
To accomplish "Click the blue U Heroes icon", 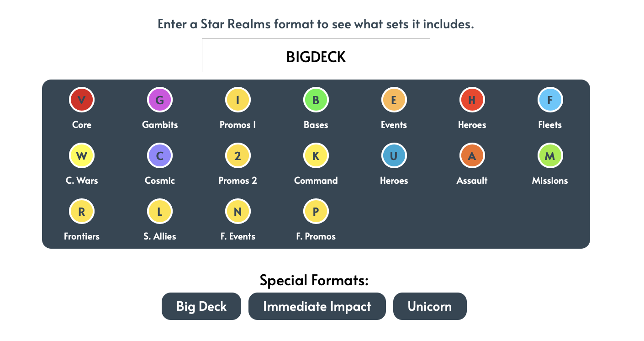I will 394,155.
